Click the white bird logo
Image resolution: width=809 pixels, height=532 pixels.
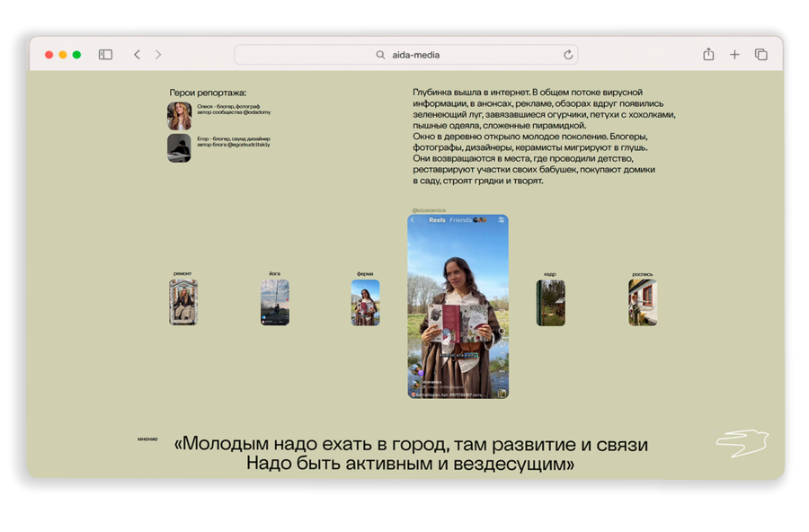tap(742, 443)
